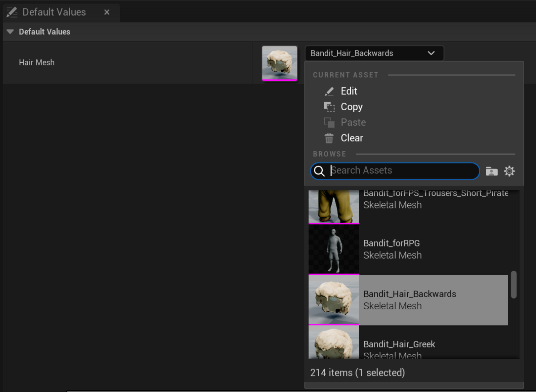Click the Copy icon in Current Asset

pos(329,107)
